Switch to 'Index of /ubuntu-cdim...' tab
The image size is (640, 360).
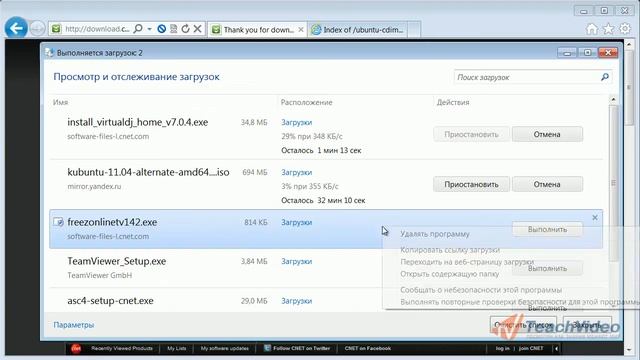tap(358, 29)
